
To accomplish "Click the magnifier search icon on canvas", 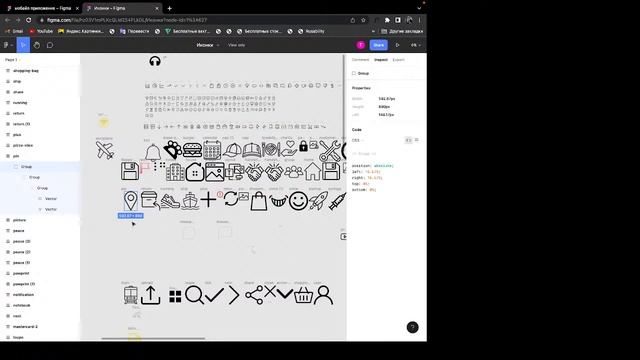I will (x=194, y=295).
